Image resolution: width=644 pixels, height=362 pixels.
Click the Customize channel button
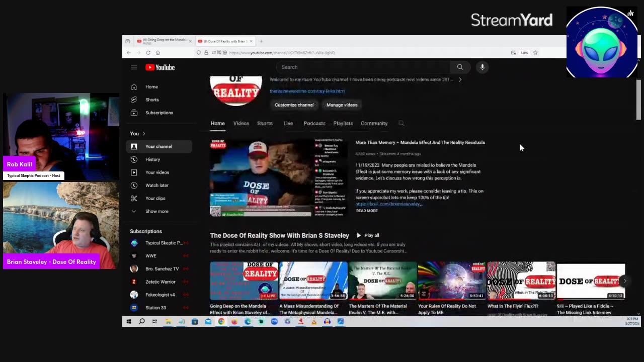click(x=294, y=105)
